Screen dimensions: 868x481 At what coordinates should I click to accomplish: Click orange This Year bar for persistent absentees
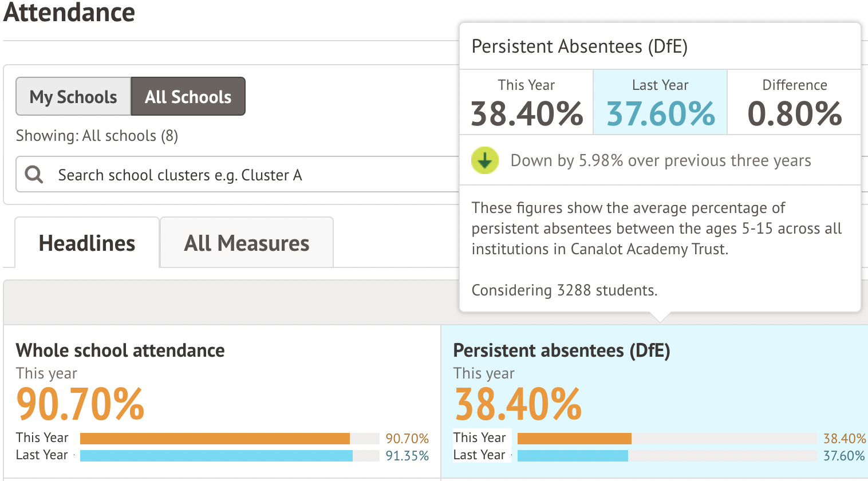click(x=574, y=439)
